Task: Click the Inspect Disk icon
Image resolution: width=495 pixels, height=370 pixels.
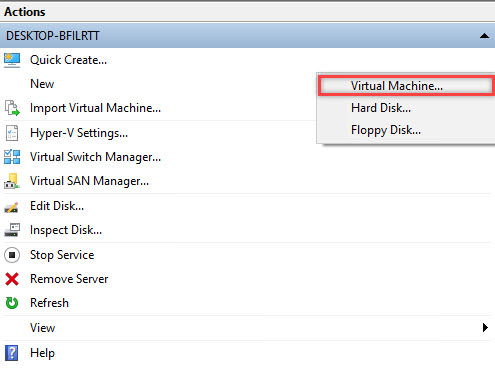Action: pos(12,230)
